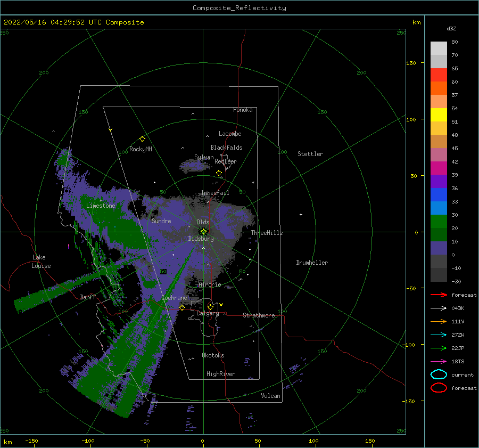Click the Drumheller town label
The width and height of the screenshot is (479, 448).
pyautogui.click(x=312, y=263)
